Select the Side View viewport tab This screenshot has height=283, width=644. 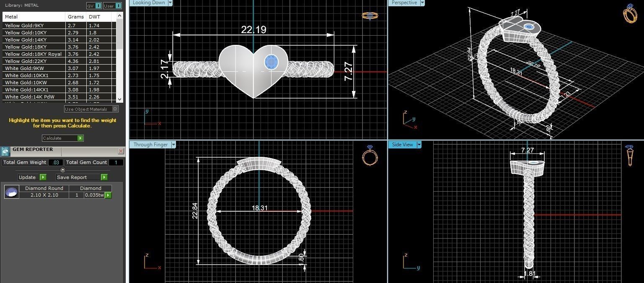(x=403, y=145)
